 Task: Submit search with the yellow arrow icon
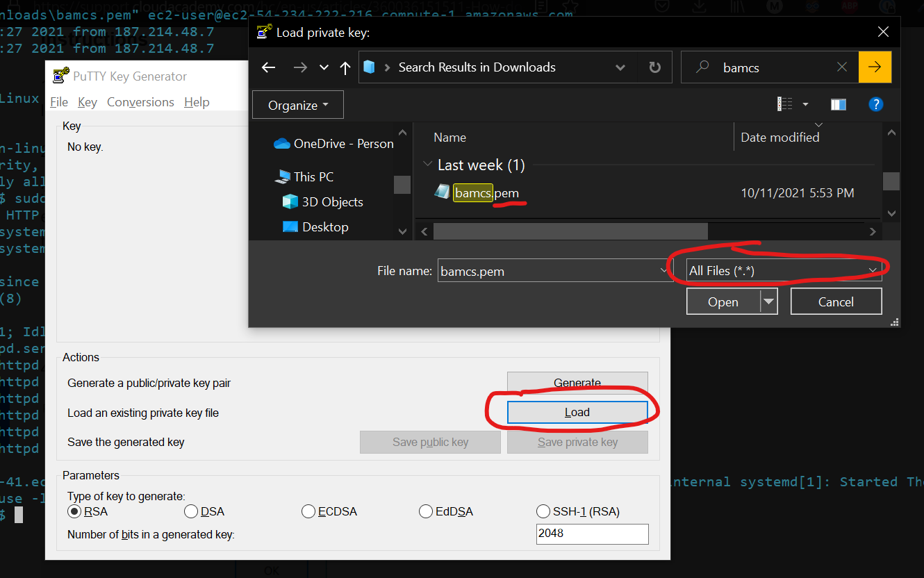click(x=875, y=67)
